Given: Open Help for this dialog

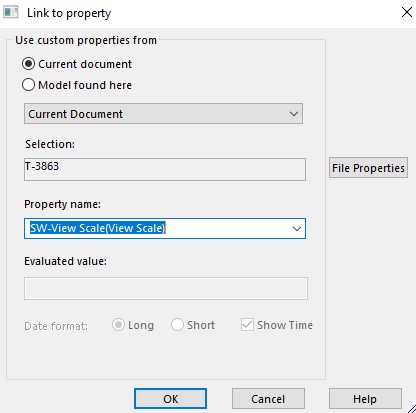Looking at the screenshot, I should (x=365, y=398).
